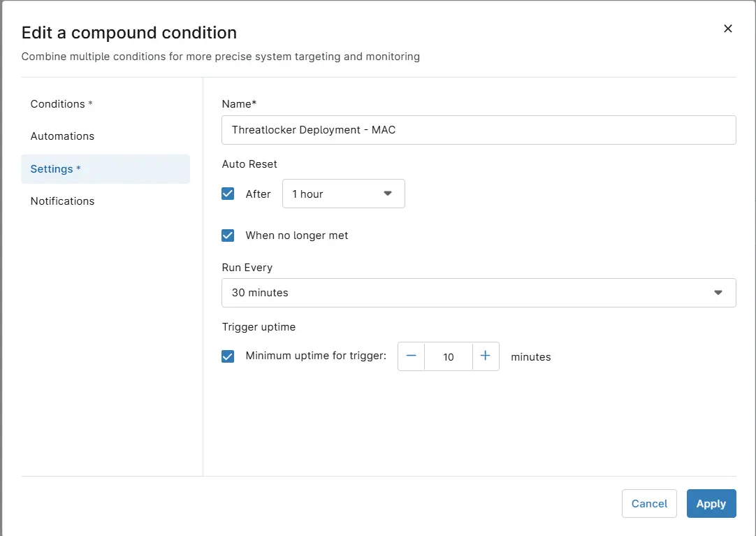756x536 pixels.
Task: Click the Name field with Threatlocker Deployment
Action: 479,130
